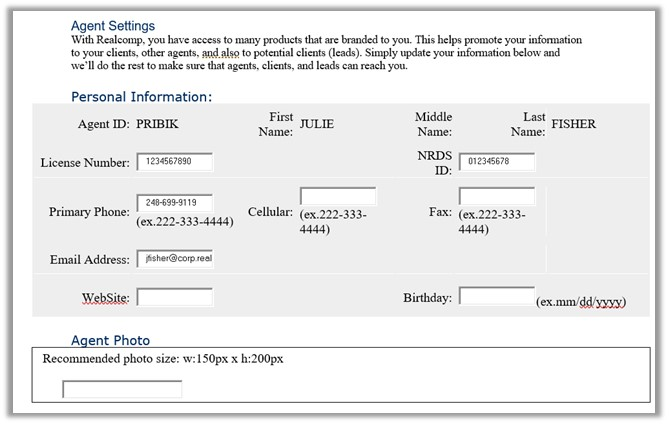Click the ex.mm/dd/yyyy format hint
The image size is (669, 424).
click(x=581, y=302)
